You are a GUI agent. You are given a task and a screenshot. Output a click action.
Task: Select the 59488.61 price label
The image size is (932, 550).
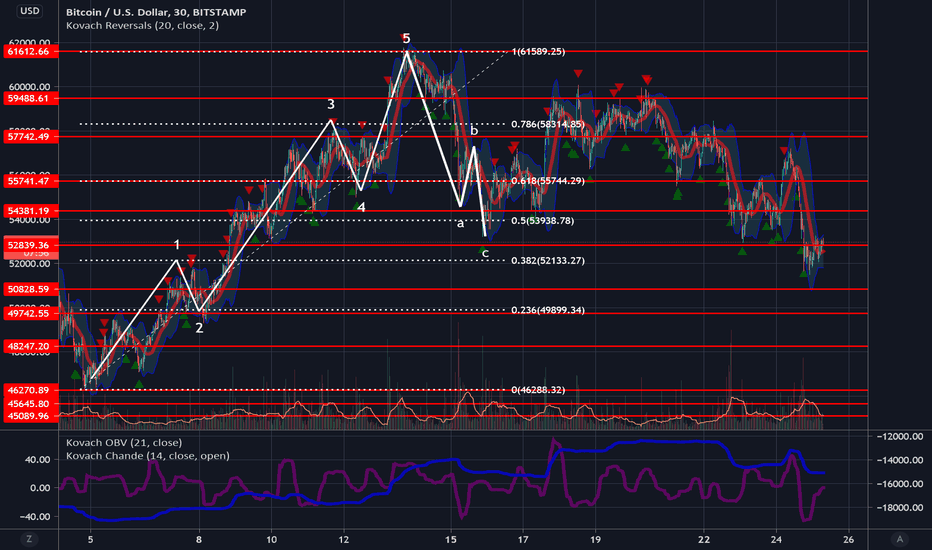31,99
